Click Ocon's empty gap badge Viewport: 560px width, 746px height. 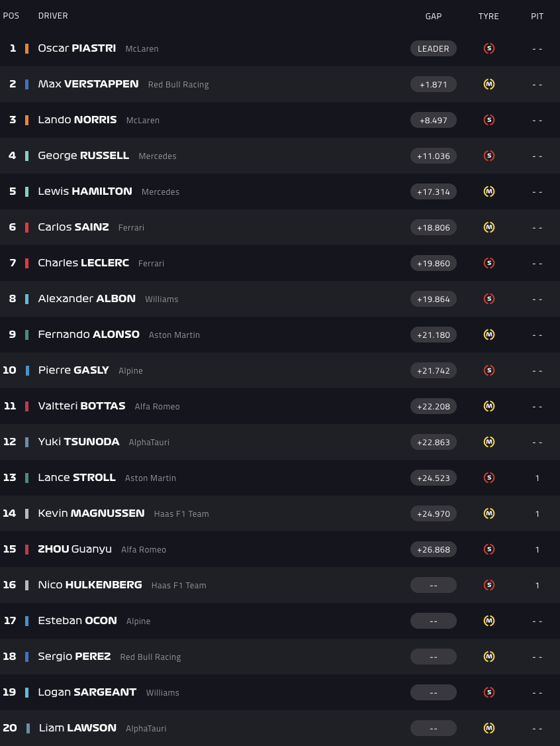434,621
